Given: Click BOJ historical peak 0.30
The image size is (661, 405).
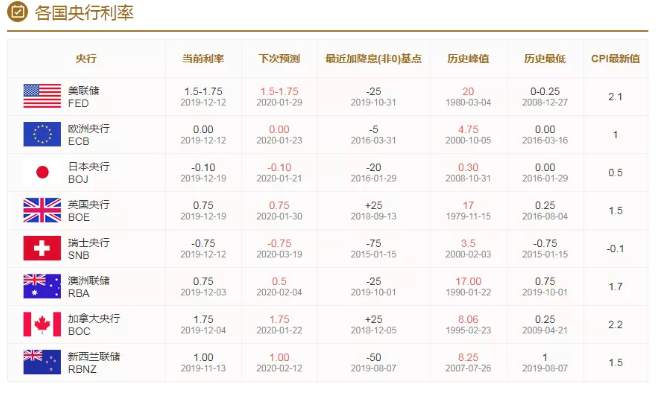Looking at the screenshot, I should (x=468, y=167).
